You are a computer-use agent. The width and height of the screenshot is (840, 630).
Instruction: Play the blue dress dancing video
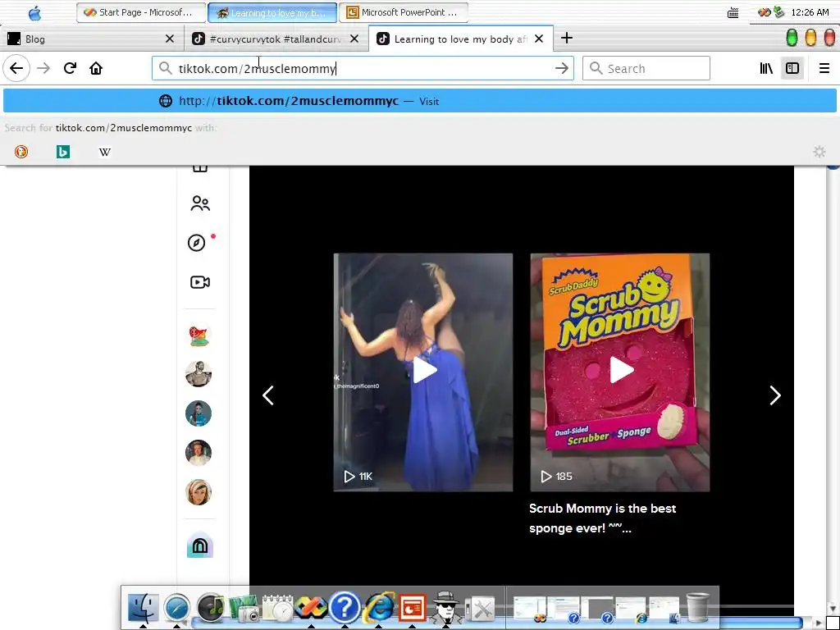tap(423, 372)
